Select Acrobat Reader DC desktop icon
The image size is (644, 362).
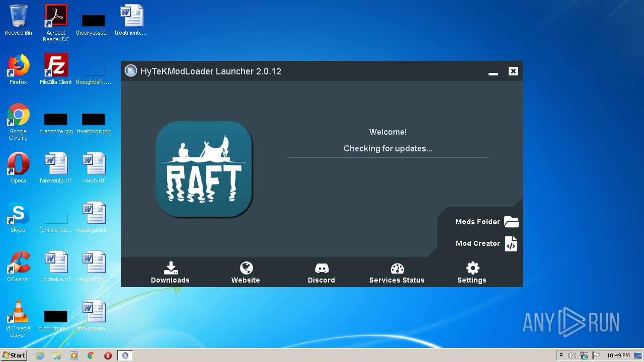click(56, 23)
